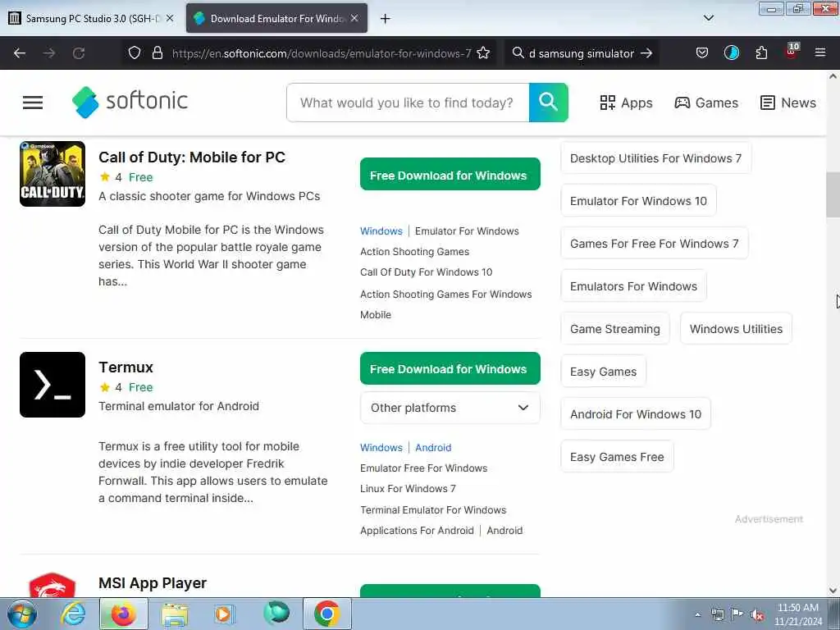Select the Easy Games Free chip
Screen dimensions: 840x630
617,457
